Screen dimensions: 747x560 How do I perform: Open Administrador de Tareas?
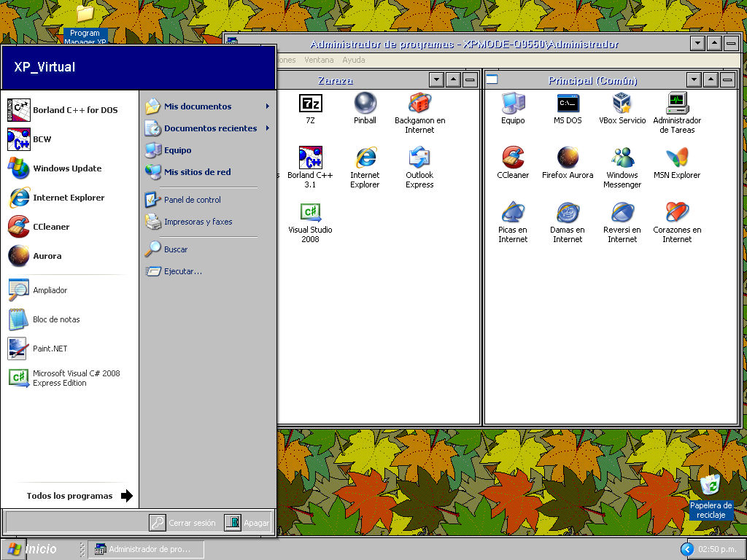pyautogui.click(x=676, y=102)
